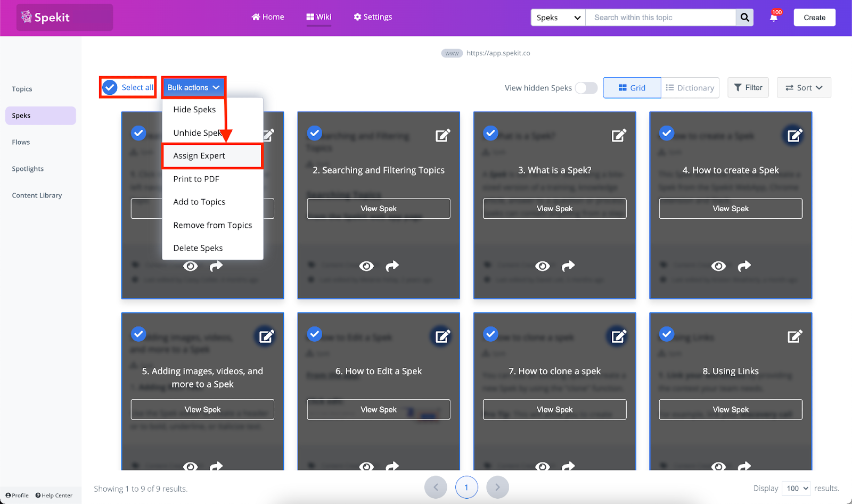The image size is (852, 504).
Task: Open the Settings tab
Action: [373, 17]
